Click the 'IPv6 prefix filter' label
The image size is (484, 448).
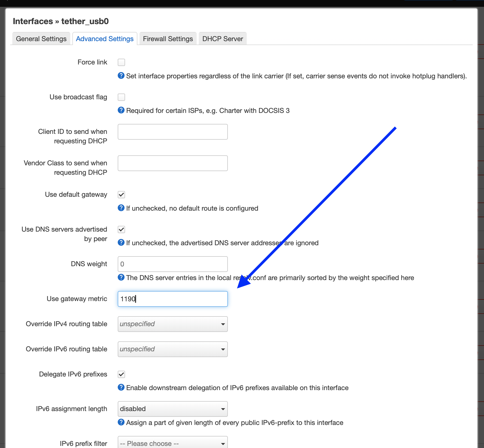coord(83,444)
